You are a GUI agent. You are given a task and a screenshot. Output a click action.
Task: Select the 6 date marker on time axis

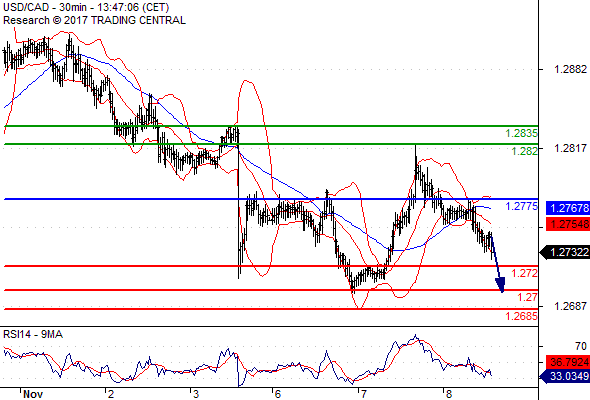278,394
